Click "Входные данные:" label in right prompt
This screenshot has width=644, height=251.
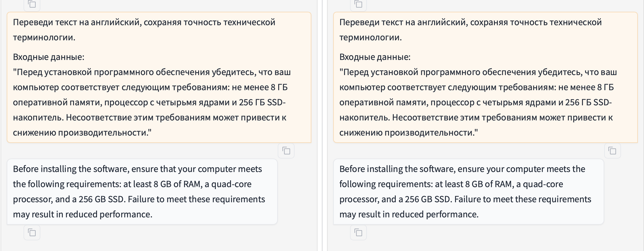click(375, 57)
